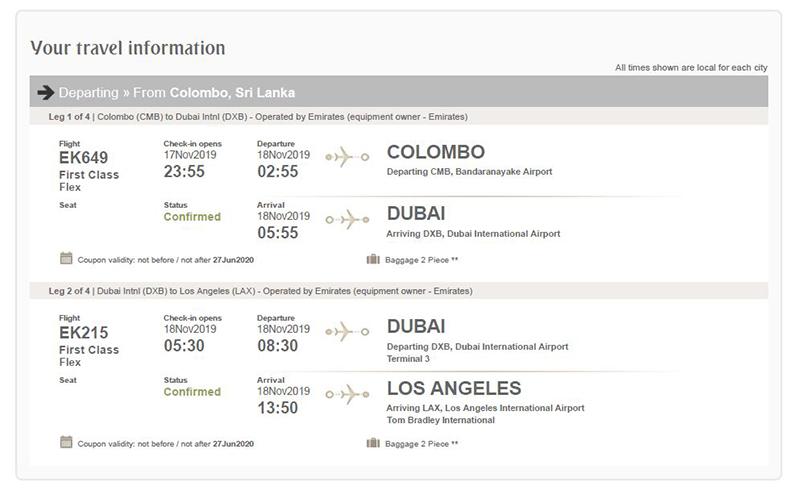Click Baggage 2 Piece text in leg 2
Screen dimensions: 800x501
[x=421, y=444]
